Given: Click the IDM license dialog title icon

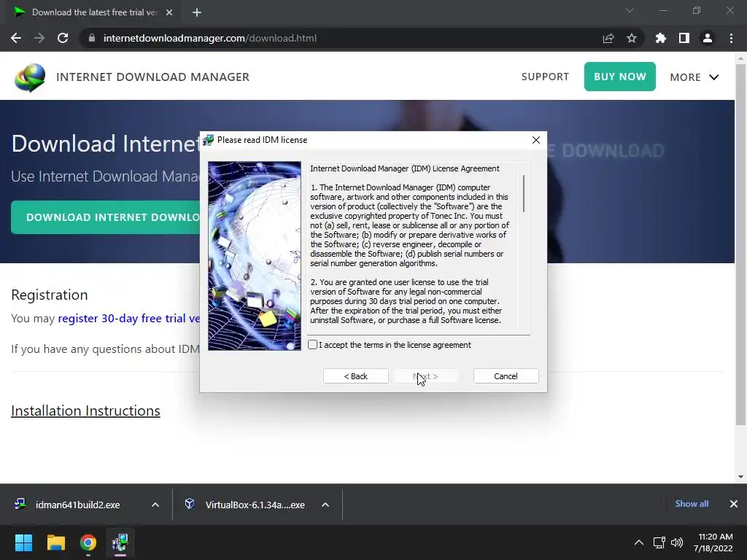Looking at the screenshot, I should [208, 140].
